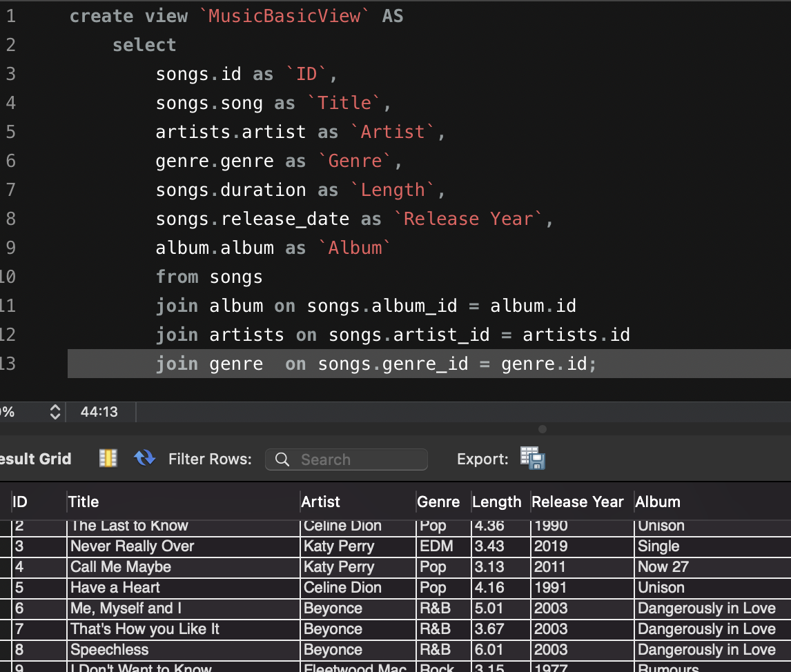Click the cursor position 44:13 indicator

pos(99,412)
